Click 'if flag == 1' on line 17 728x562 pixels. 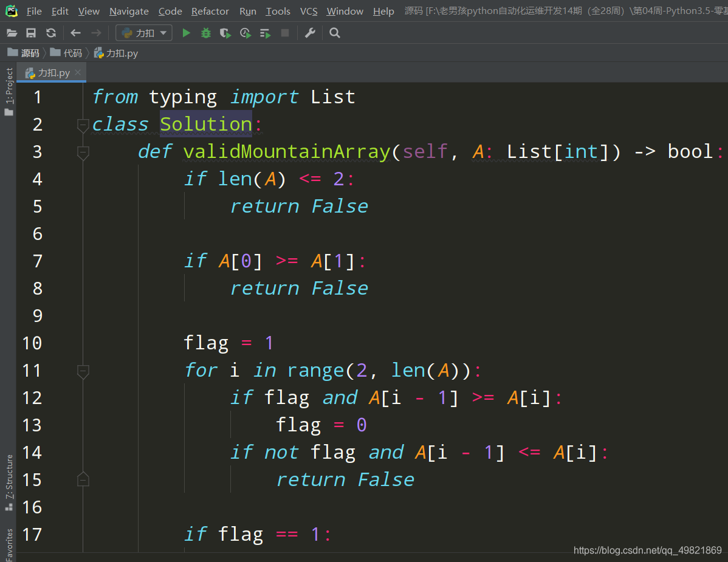point(252,535)
